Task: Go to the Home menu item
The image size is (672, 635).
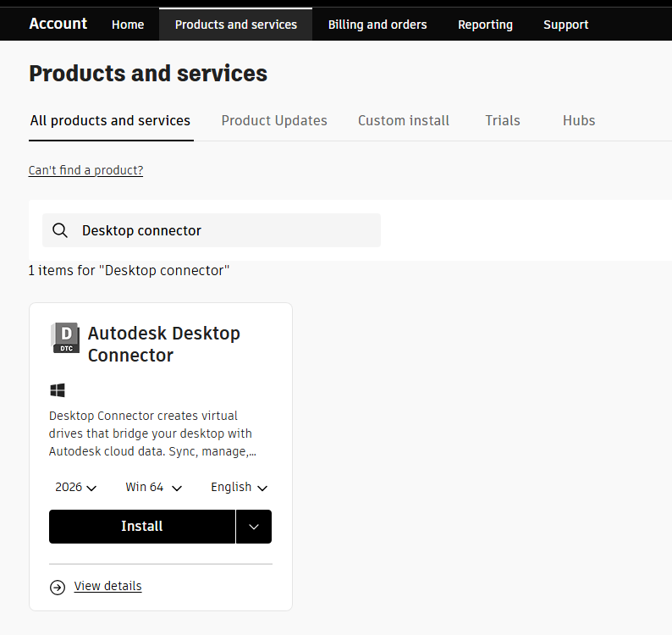Action: click(x=128, y=25)
